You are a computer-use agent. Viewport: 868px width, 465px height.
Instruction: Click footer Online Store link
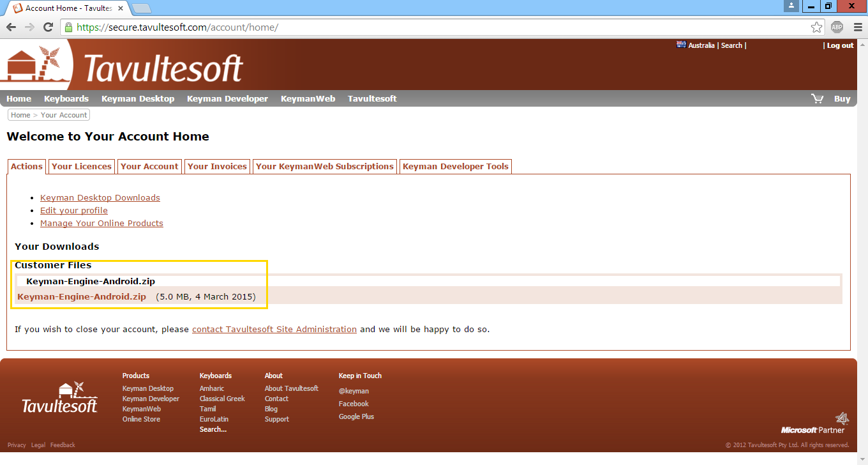click(x=141, y=419)
